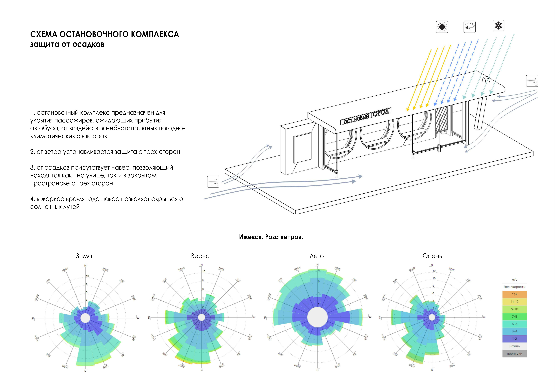Click paragraph 1 'остановочный комплекс предназначен'
The image size is (555, 392).
point(108,124)
